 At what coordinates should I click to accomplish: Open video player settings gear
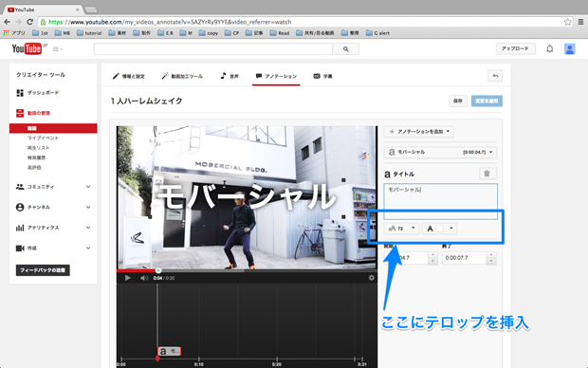coord(371,278)
